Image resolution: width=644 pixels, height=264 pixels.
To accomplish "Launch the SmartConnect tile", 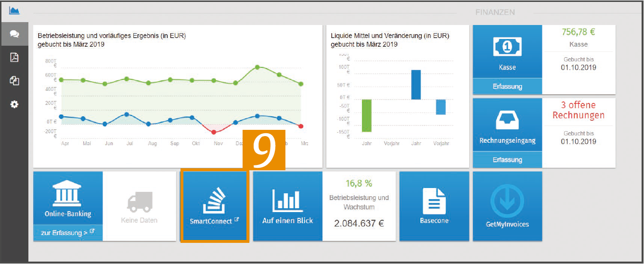I will [x=215, y=206].
